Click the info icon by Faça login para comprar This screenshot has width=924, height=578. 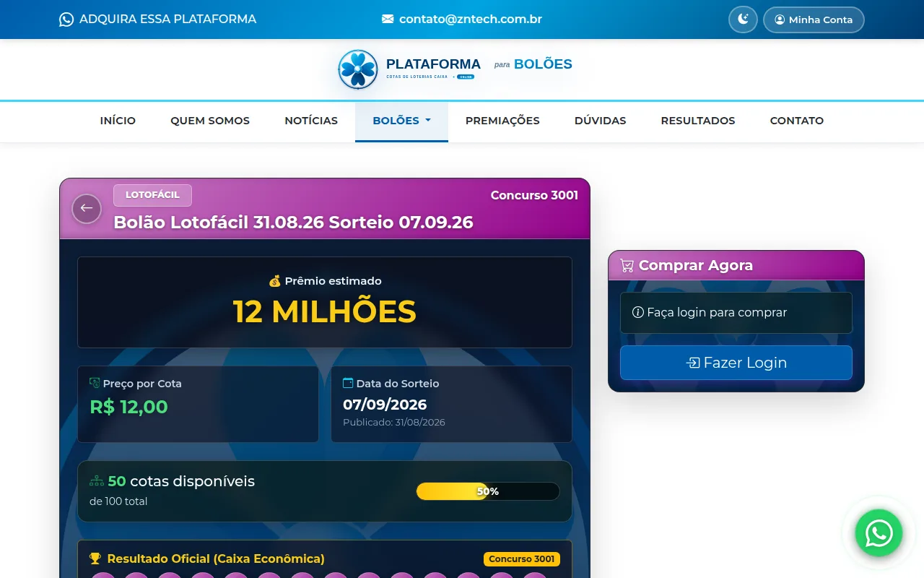coord(638,313)
